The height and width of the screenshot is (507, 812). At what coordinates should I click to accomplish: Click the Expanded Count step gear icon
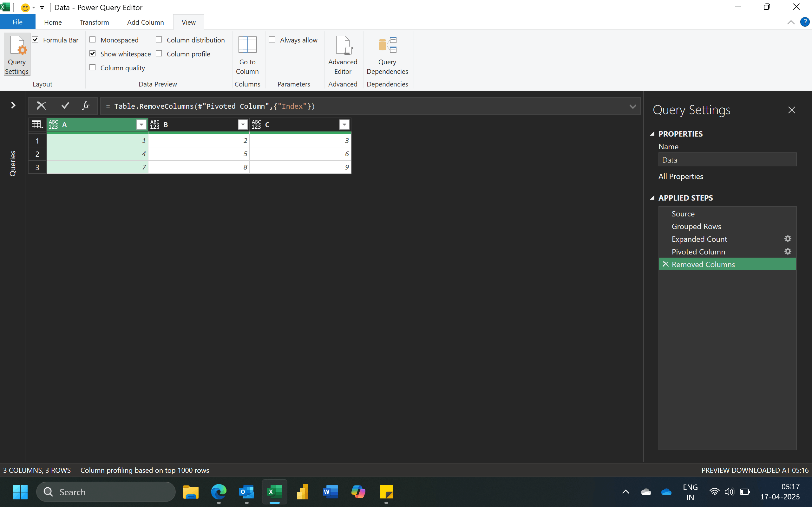(x=788, y=239)
